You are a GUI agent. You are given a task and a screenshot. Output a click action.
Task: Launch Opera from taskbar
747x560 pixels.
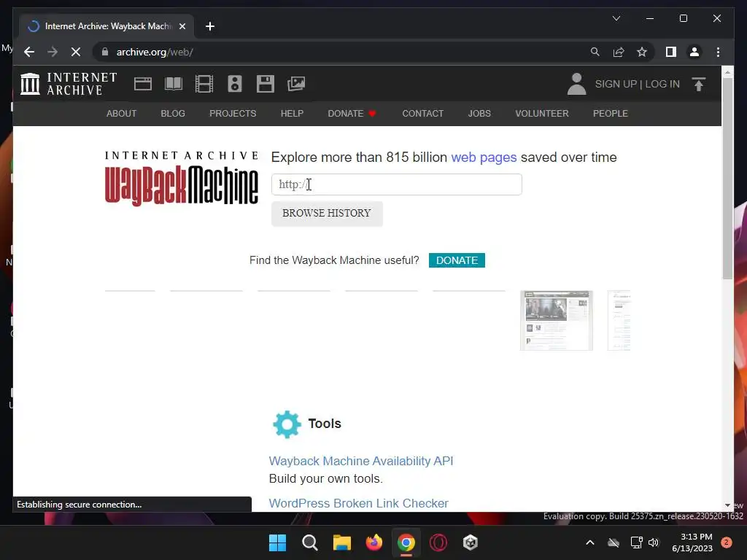(x=438, y=542)
